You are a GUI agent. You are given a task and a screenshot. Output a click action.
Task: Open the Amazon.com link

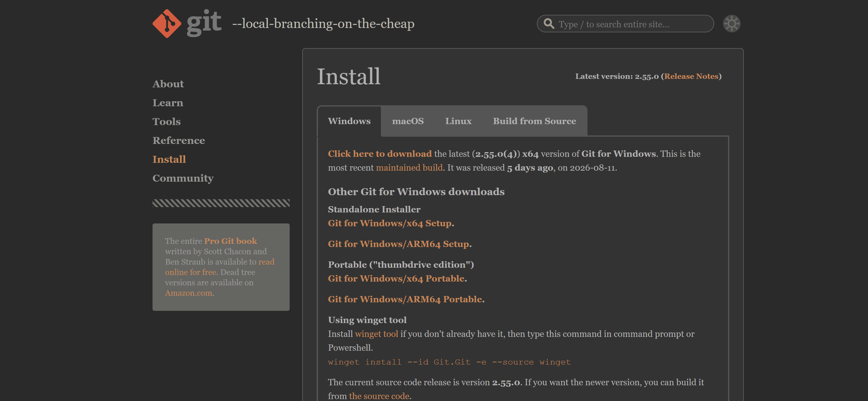click(189, 293)
